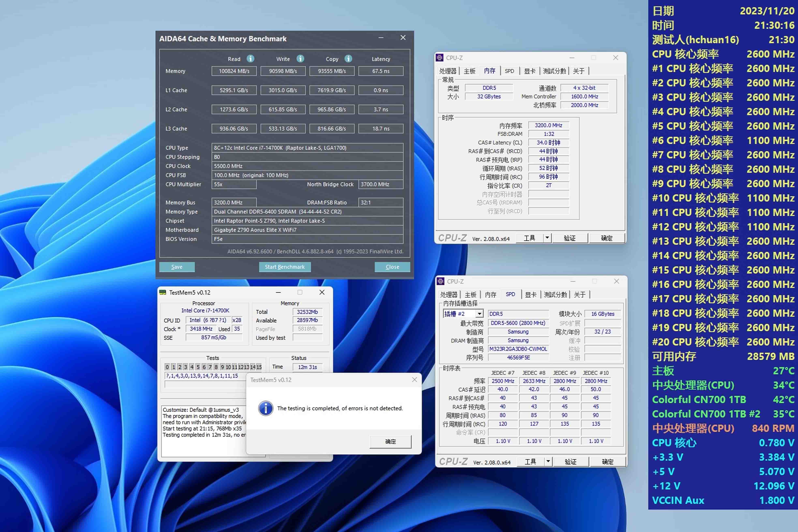Click the TestMem5 chip icon in title bar
This screenshot has width=798, height=532.
[163, 292]
